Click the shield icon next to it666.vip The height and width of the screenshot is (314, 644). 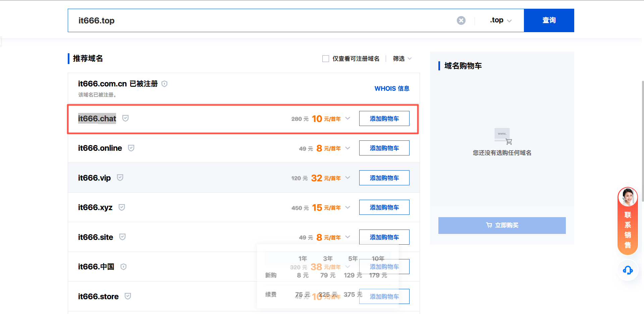[120, 178]
